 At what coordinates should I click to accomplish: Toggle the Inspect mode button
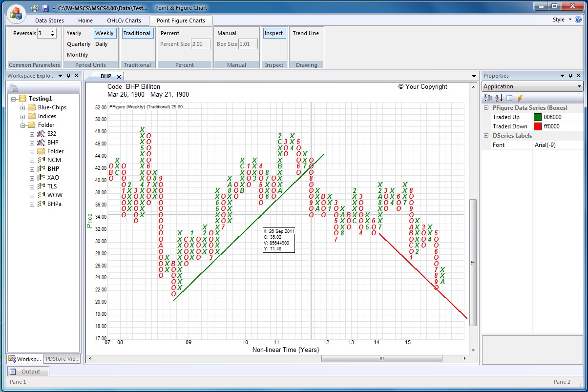[273, 33]
